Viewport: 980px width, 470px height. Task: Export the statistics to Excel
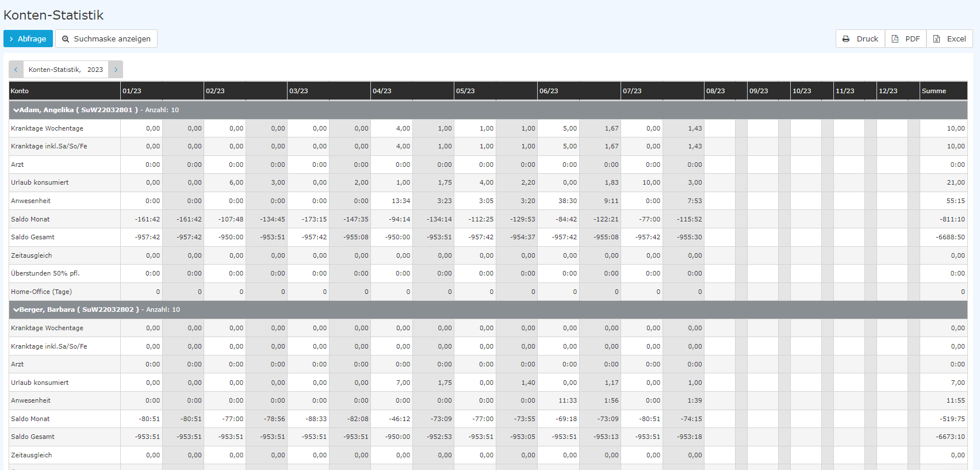[x=950, y=39]
